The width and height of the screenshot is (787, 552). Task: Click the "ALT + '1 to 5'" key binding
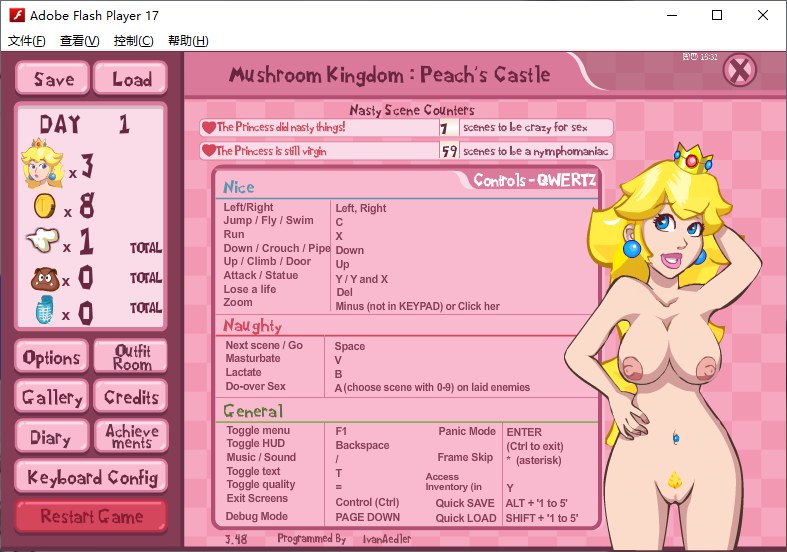pos(537,503)
